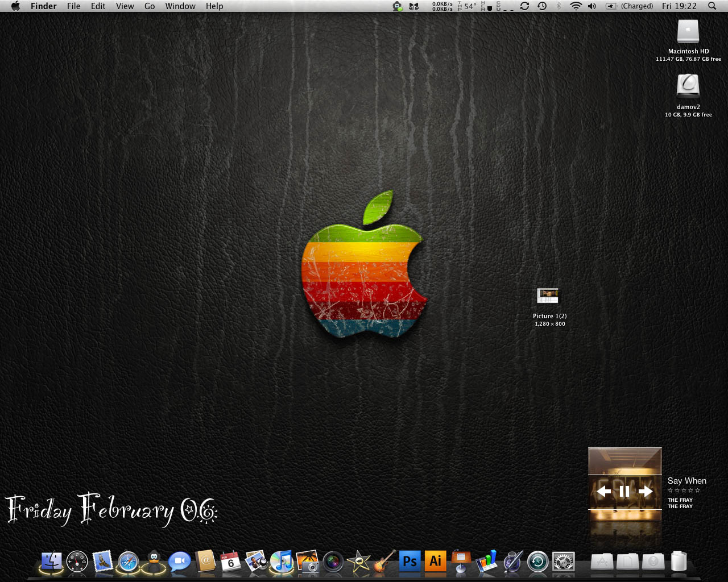Open the Trash in the Dock
This screenshot has width=728, height=582.
[x=679, y=561]
